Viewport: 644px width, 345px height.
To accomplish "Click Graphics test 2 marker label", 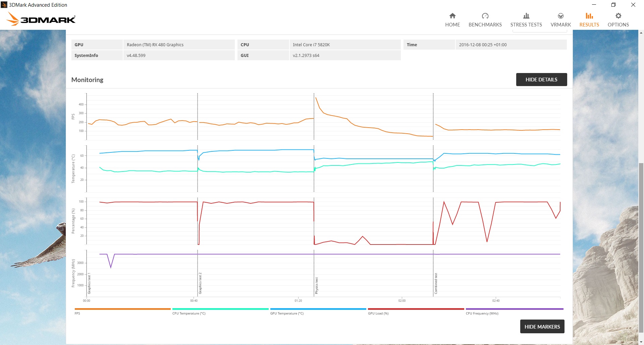I will (200, 283).
